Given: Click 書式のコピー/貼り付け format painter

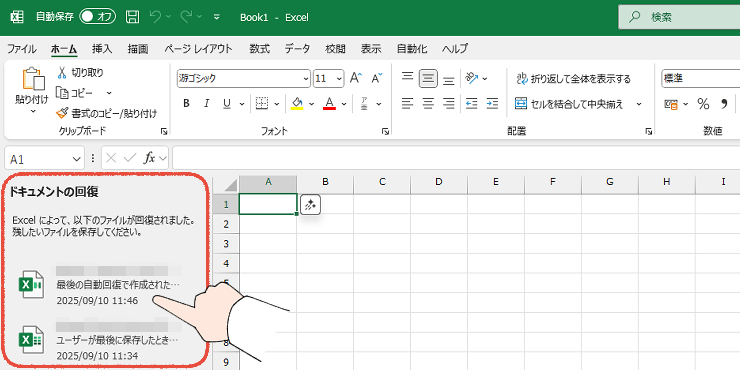Looking at the screenshot, I should click(106, 113).
